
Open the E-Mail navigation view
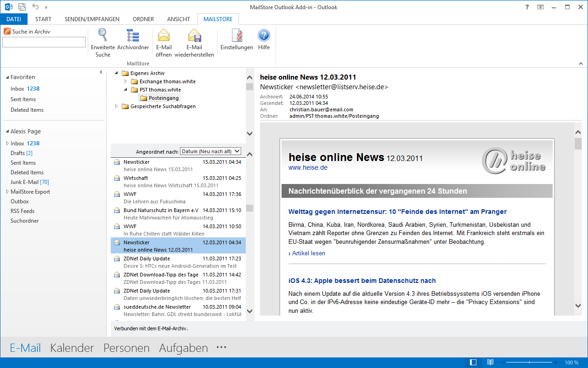pyautogui.click(x=25, y=348)
